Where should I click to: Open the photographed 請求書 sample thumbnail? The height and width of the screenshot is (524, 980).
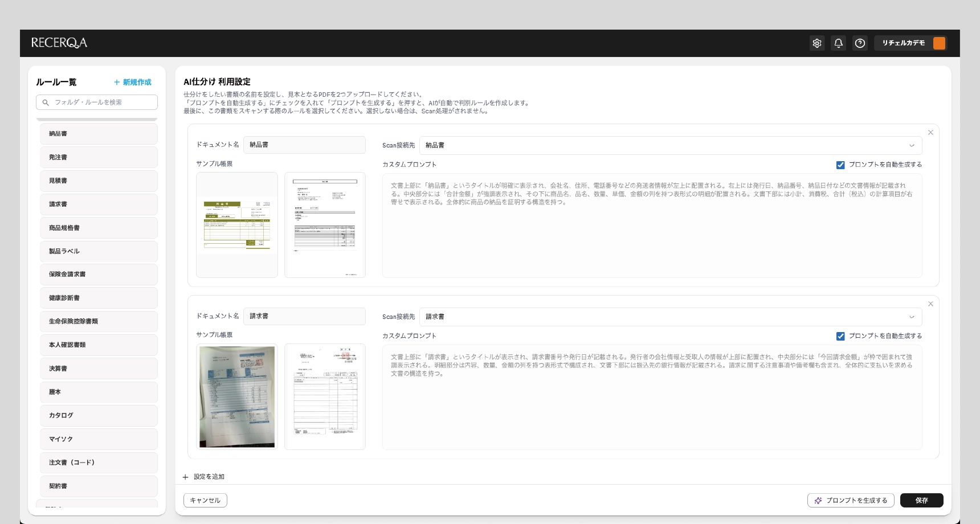pyautogui.click(x=237, y=396)
